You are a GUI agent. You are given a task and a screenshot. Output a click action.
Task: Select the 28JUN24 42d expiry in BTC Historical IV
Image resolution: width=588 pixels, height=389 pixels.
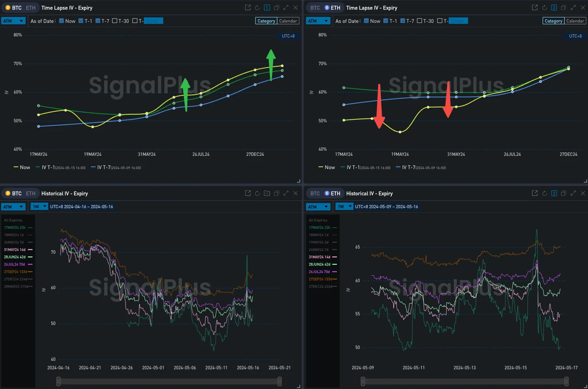[x=15, y=257]
